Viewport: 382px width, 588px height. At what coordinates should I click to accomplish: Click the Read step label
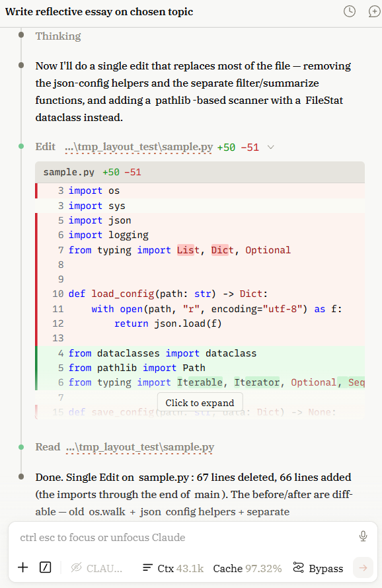(48, 447)
